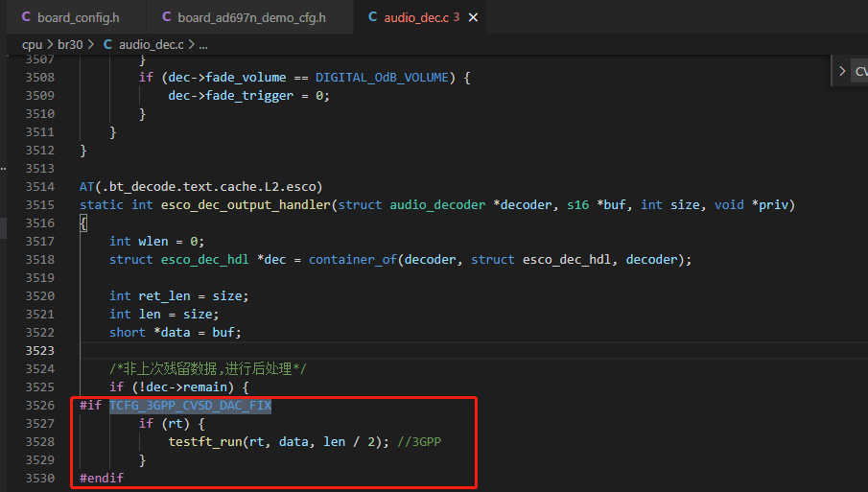Click line number 3526 in the gutter
Screen dimensions: 868x492
click(x=40, y=406)
